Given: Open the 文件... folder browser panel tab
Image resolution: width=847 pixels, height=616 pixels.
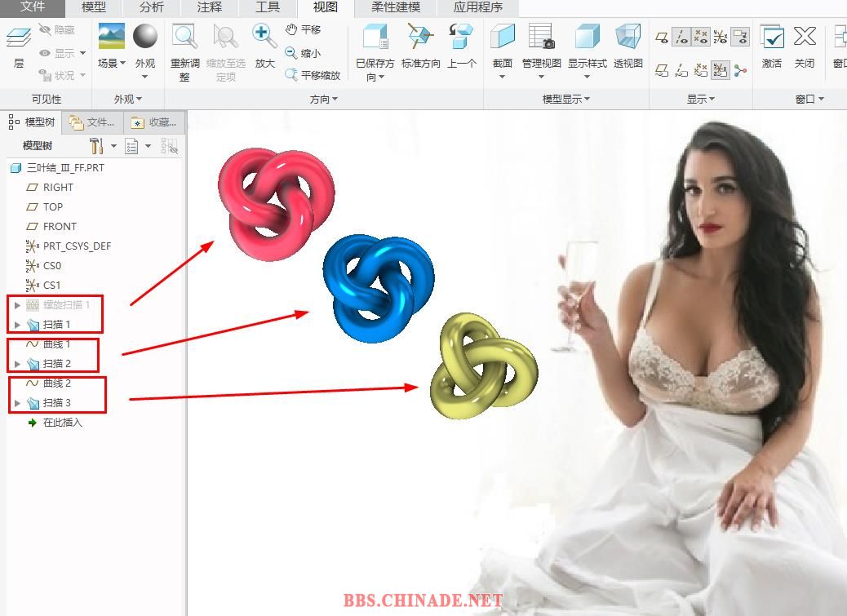Looking at the screenshot, I should point(92,122).
